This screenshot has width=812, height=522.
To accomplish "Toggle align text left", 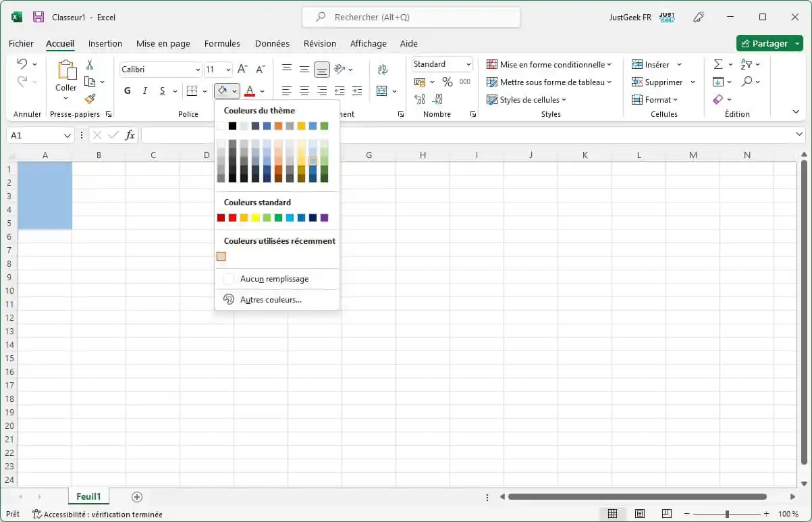I will (287, 90).
